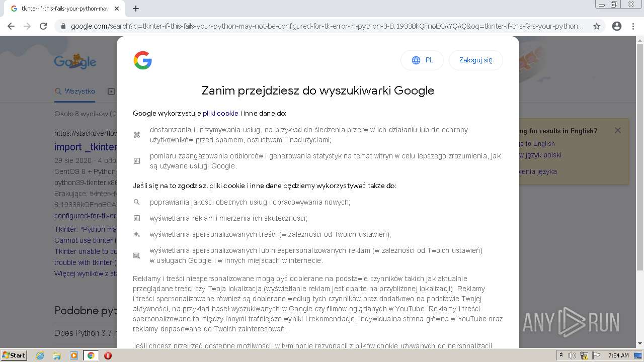The width and height of the screenshot is (644, 362).
Task: Click the sparkle icon beside personalized content
Action: coord(136,234)
